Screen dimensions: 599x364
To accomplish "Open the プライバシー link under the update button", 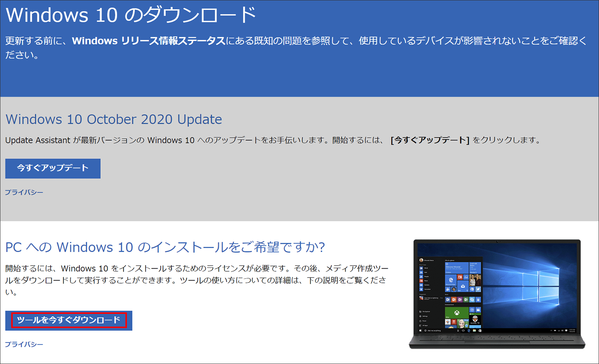I will pyautogui.click(x=24, y=192).
